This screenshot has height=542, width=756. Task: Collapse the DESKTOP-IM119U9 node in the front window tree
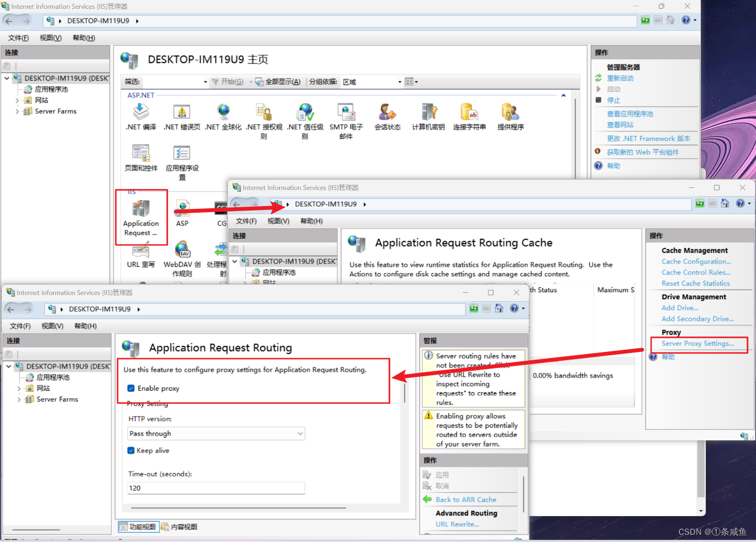coord(8,366)
